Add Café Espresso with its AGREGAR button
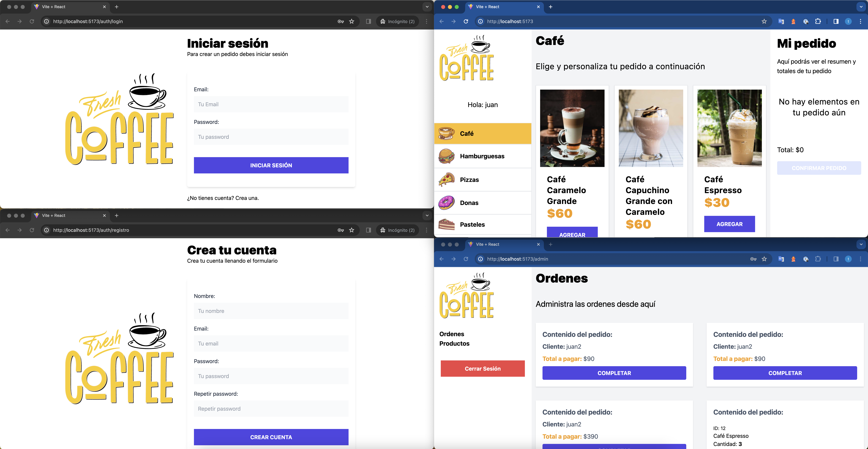 point(729,224)
